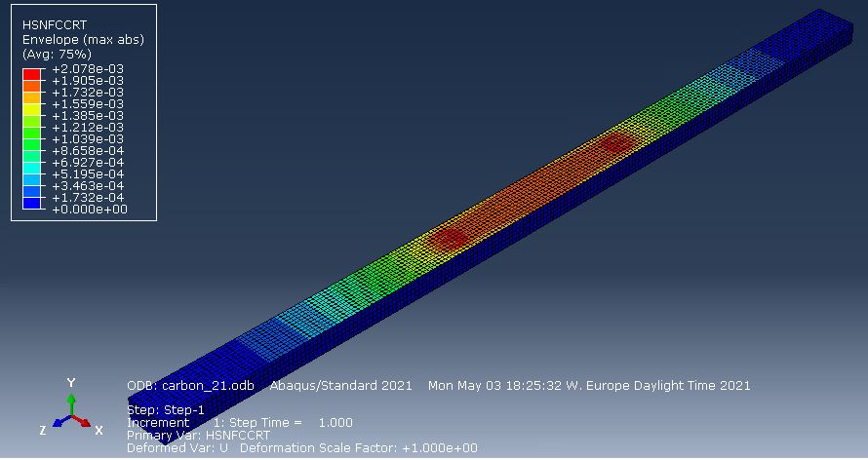Click the red legend swatch for +2.078e-03

point(31,75)
